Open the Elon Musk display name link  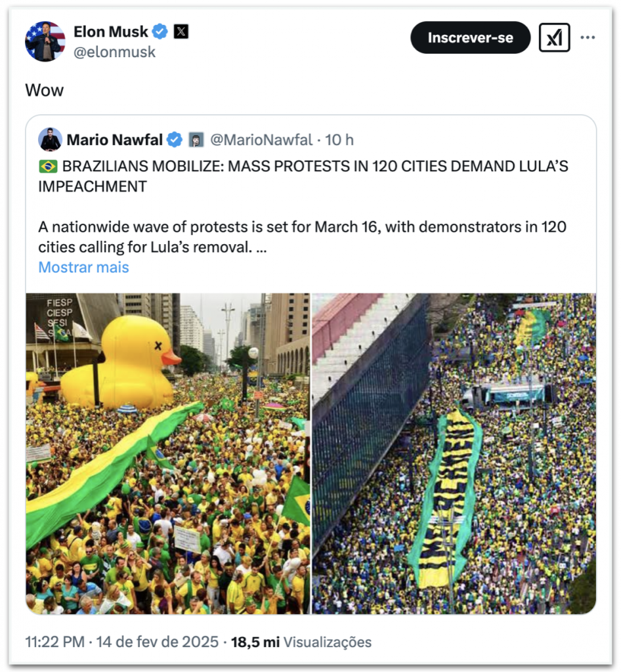[111, 31]
